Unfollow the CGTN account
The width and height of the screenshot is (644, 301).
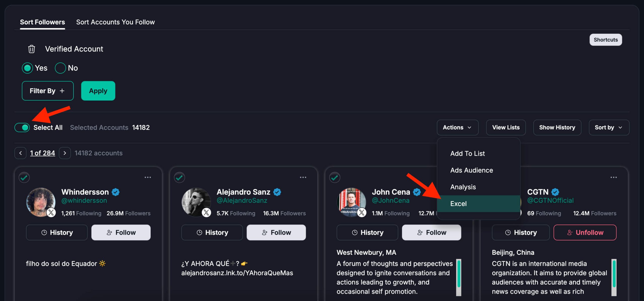(585, 233)
